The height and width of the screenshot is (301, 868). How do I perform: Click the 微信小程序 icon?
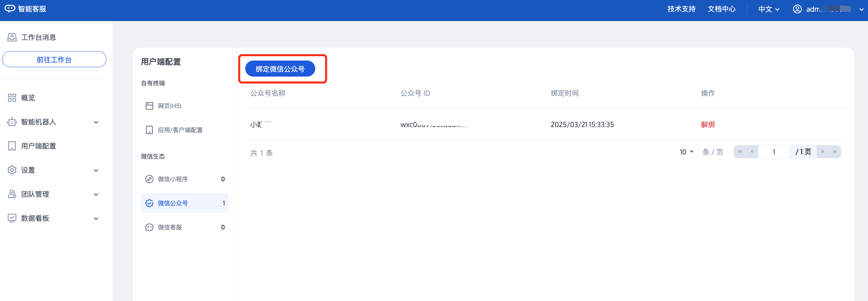coord(149,179)
